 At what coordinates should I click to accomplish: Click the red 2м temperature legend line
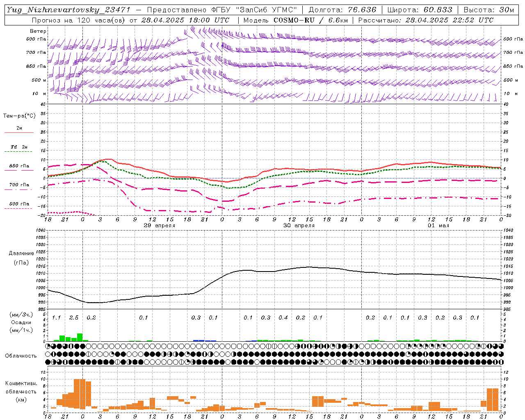point(19,133)
